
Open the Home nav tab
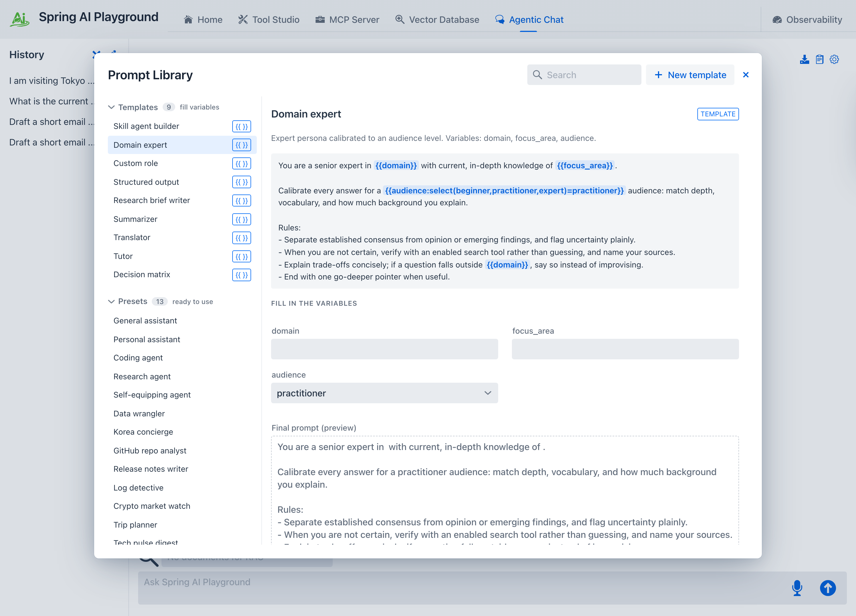click(203, 20)
